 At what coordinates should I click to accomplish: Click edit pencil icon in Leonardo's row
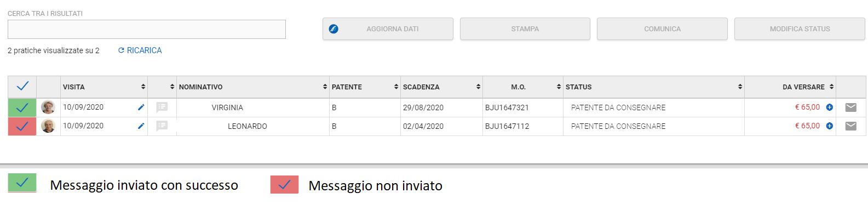point(141,126)
